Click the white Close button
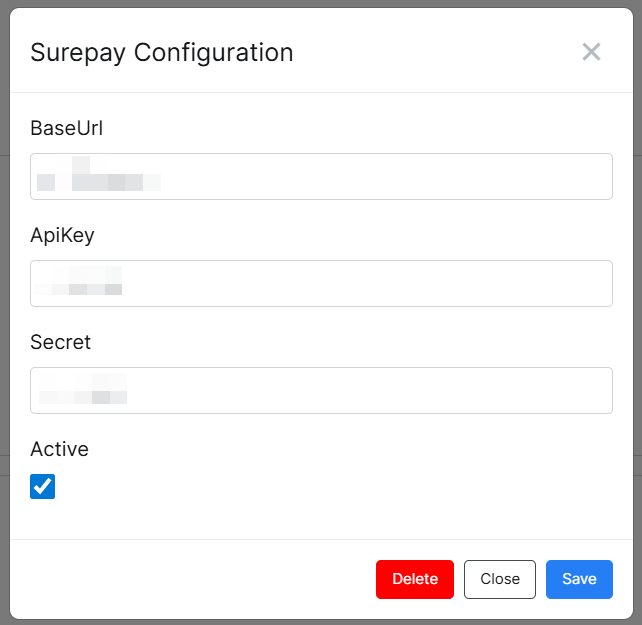This screenshot has height=625, width=642. coord(500,579)
